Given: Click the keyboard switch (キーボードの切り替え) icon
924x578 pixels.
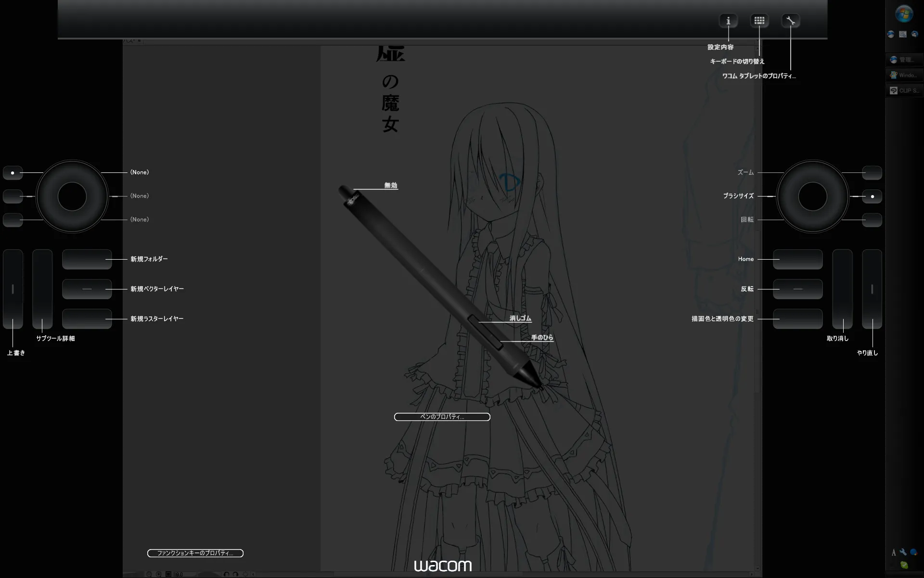Looking at the screenshot, I should click(x=759, y=21).
